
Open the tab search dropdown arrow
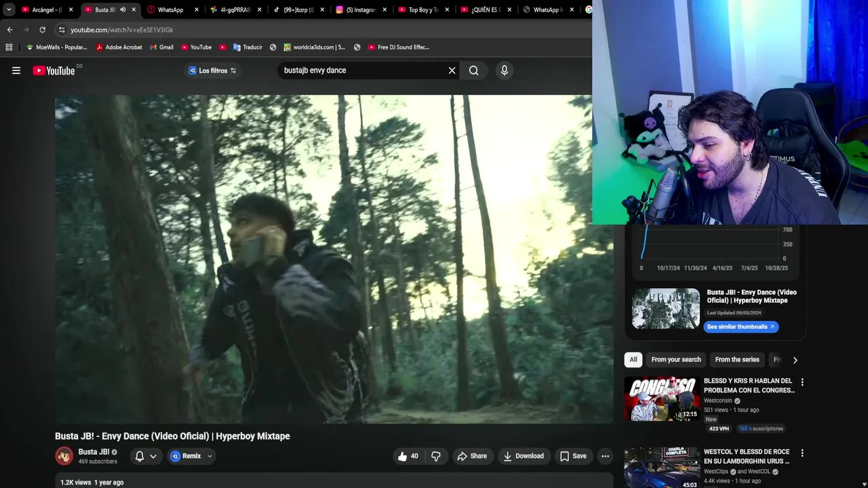coord(9,9)
